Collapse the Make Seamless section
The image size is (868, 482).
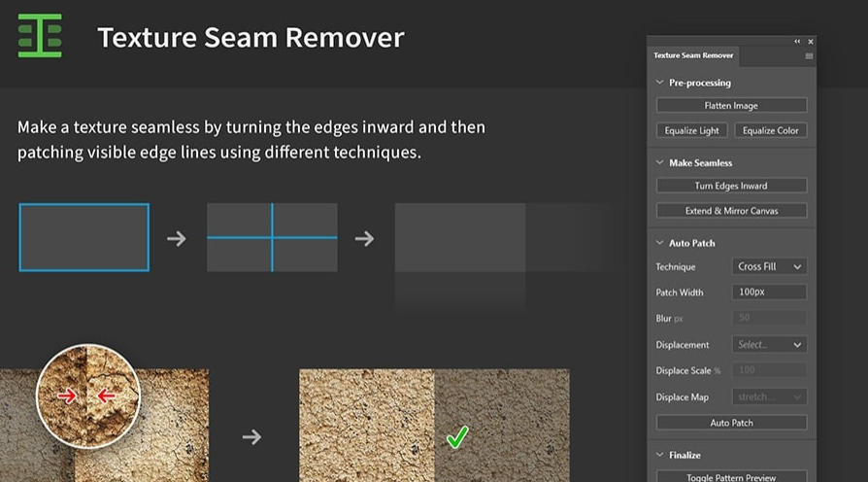[x=660, y=163]
